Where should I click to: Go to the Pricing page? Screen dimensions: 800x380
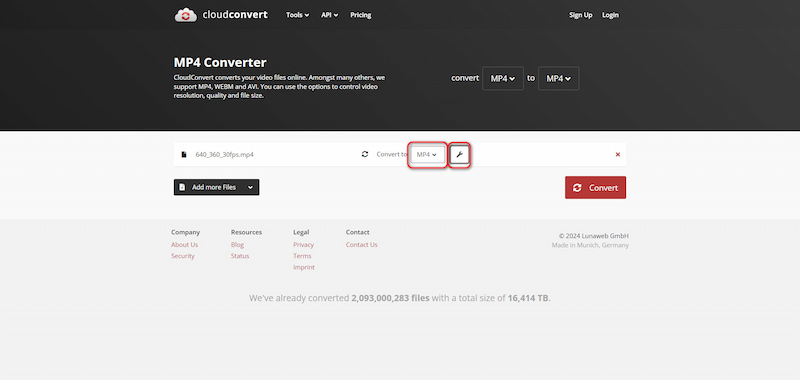[361, 15]
